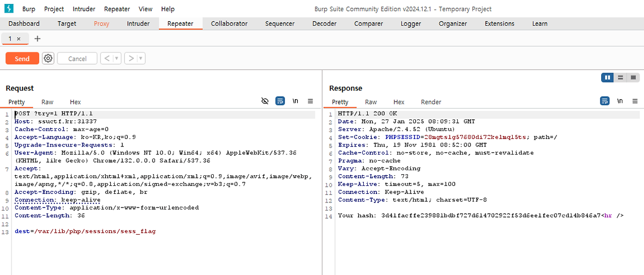Click the Content-Length: 36 request header
Viewport: 644px width, 275px height.
pyautogui.click(x=50, y=216)
